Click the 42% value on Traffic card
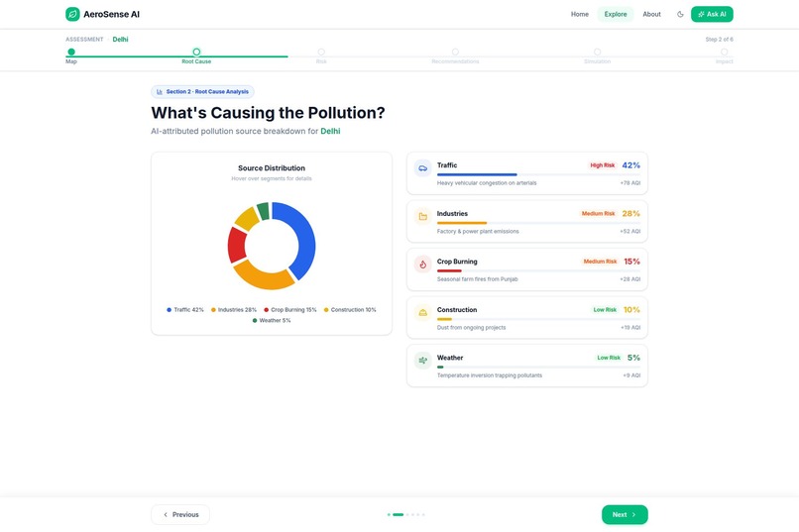Screen dimensions: 799x532 click(630, 165)
